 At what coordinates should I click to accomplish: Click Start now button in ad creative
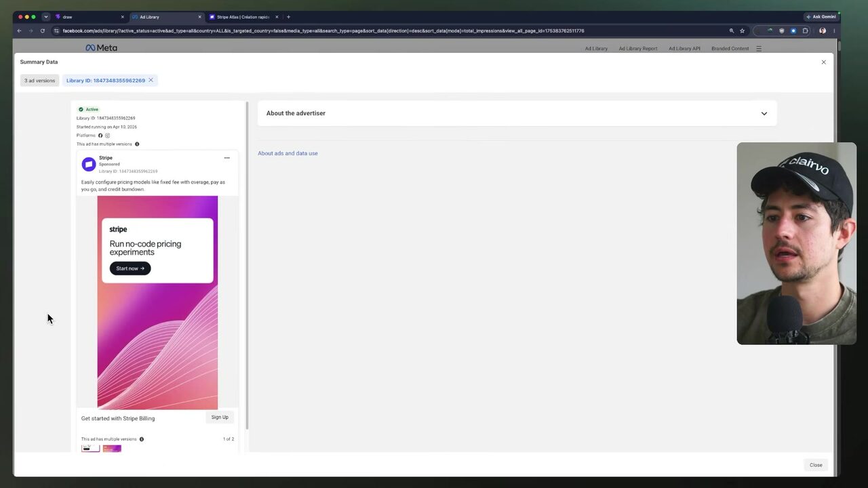[x=130, y=268]
